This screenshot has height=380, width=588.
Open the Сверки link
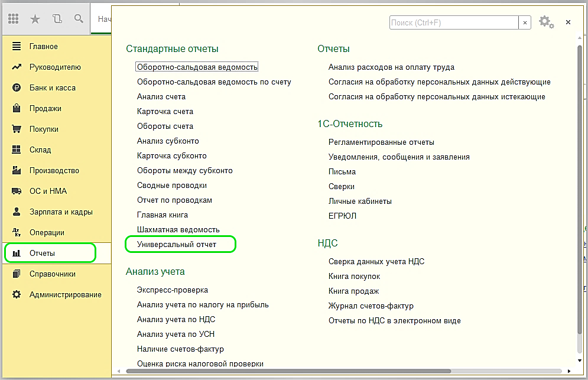coord(341,186)
